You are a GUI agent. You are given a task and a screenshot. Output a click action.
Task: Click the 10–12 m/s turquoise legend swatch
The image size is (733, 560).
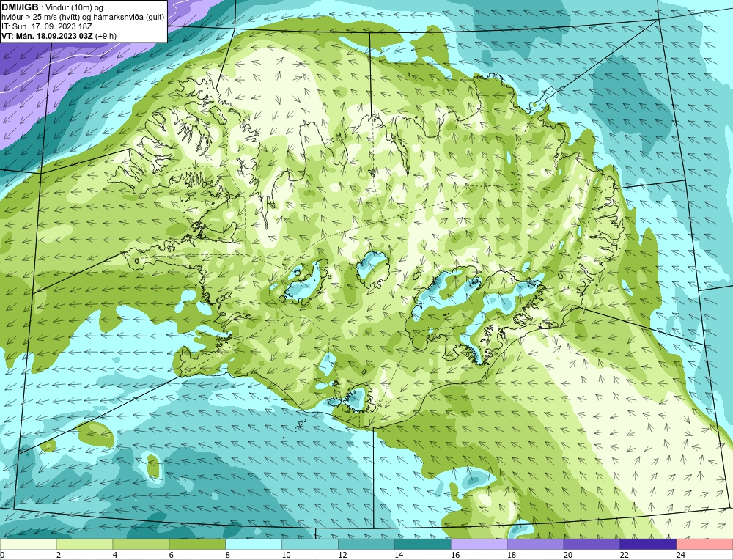tap(310, 544)
